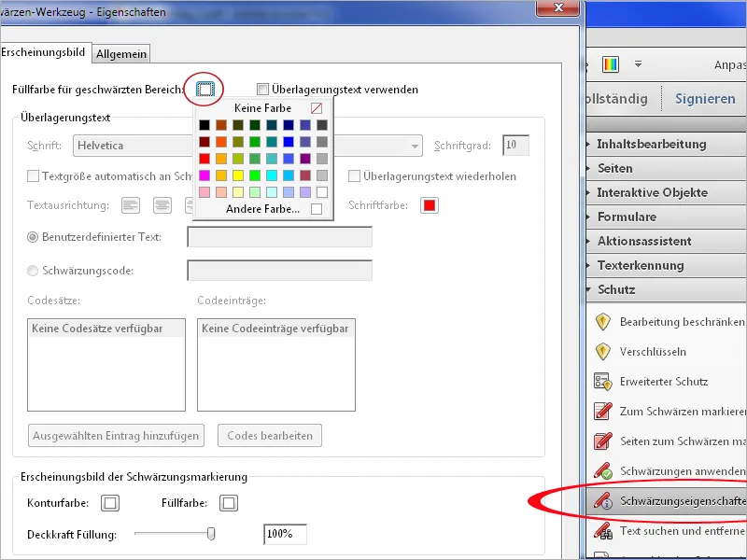Screen dimensions: 747x560
Task: Open the Füllfarbe color swatch
Action: (x=229, y=503)
